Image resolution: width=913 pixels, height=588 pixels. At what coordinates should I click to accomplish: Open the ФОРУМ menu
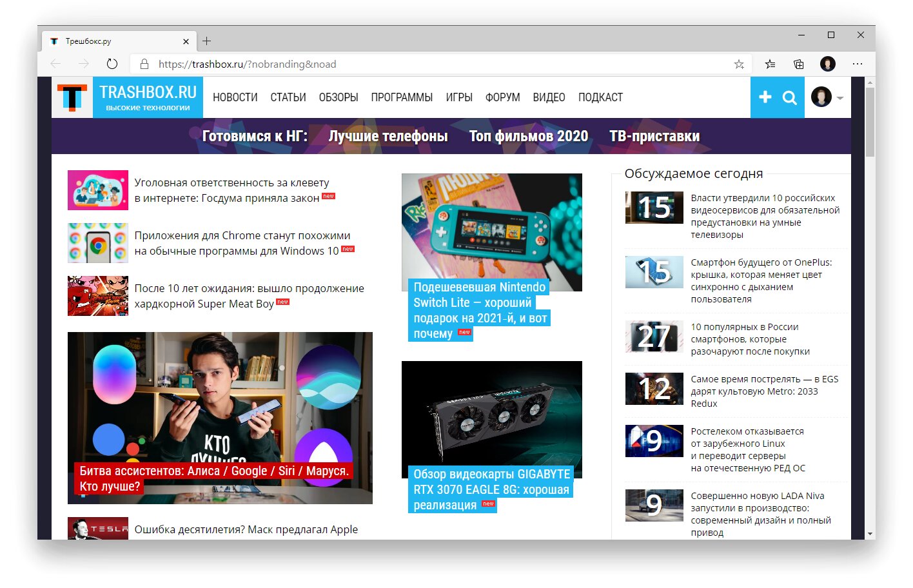(503, 97)
